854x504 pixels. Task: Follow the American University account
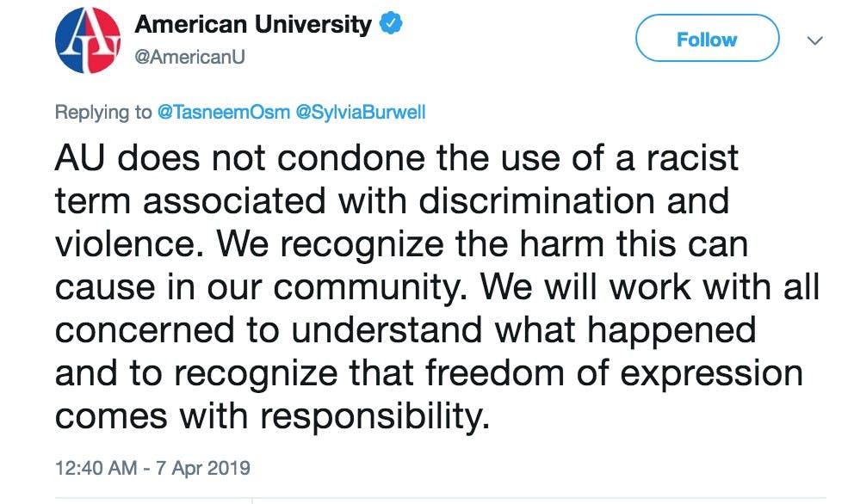pos(706,40)
